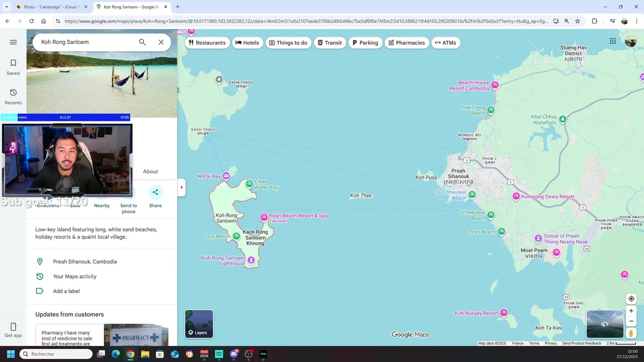Open the tab search dropdown arrow
This screenshot has height=362, width=644.
(x=7, y=7)
